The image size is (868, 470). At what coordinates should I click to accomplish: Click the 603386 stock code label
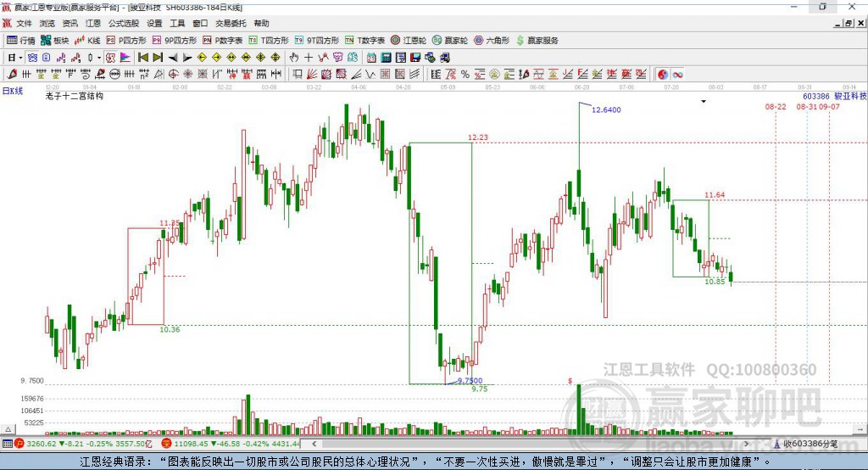pyautogui.click(x=816, y=97)
